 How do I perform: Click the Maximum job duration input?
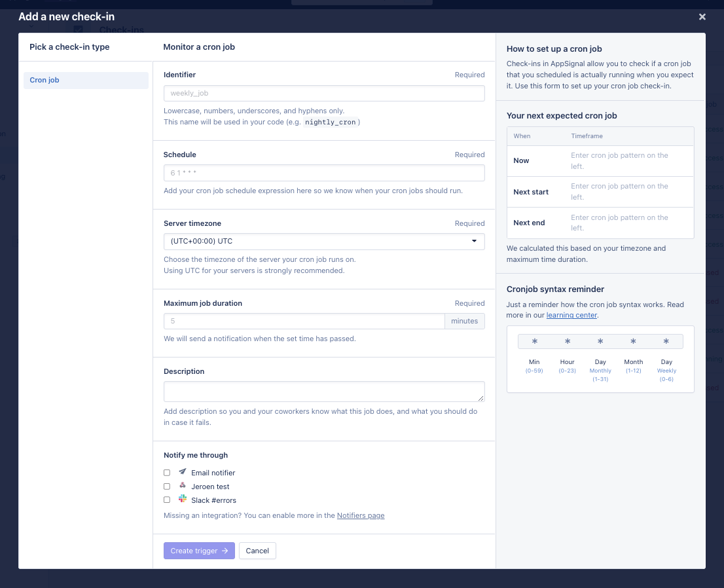(x=304, y=321)
